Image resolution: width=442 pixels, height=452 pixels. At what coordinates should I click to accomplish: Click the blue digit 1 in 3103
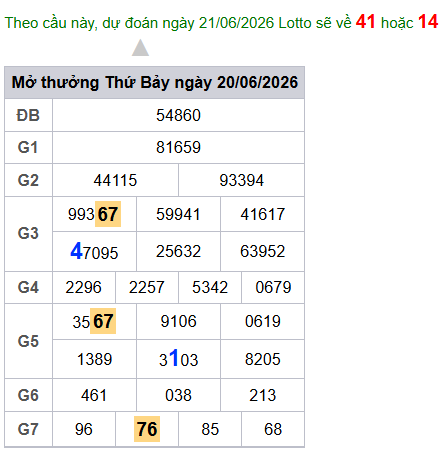174,358
